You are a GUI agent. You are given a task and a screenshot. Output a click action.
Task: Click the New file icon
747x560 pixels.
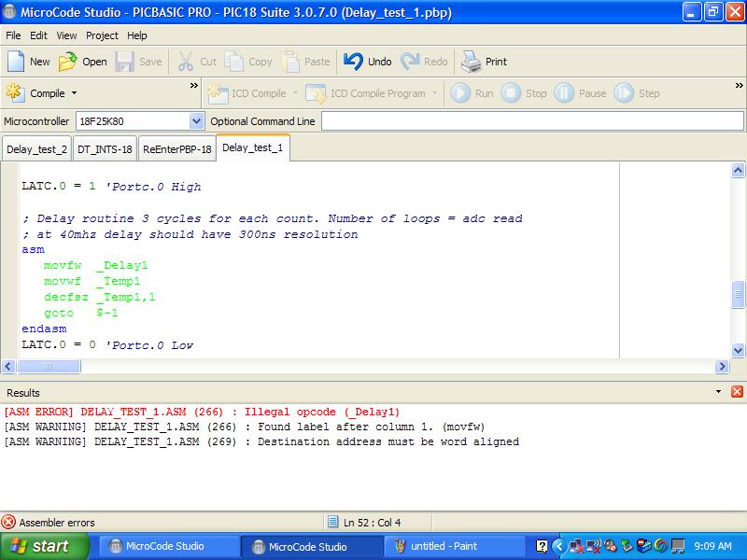16,62
